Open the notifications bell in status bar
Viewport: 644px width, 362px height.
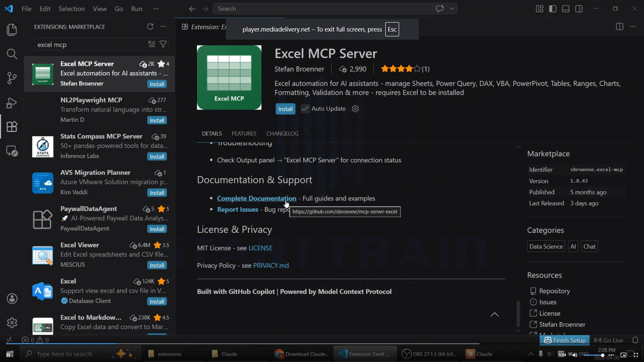[x=635, y=340]
